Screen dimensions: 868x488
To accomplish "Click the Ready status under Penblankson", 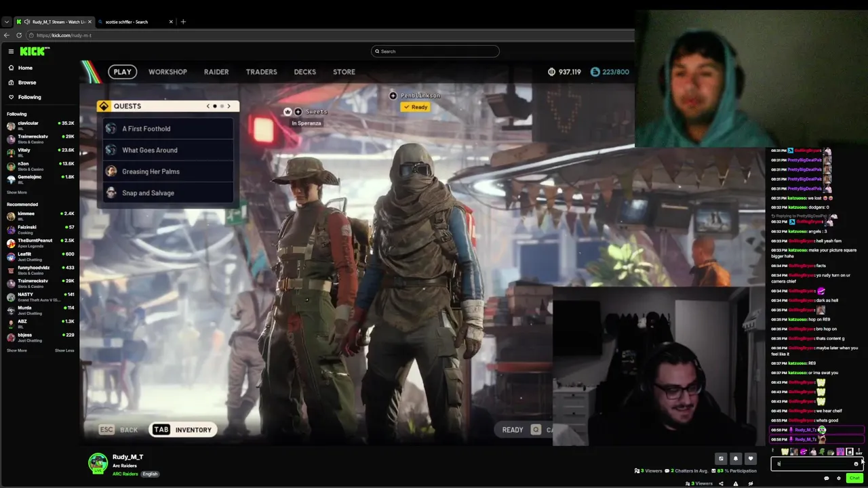I will 415,107.
